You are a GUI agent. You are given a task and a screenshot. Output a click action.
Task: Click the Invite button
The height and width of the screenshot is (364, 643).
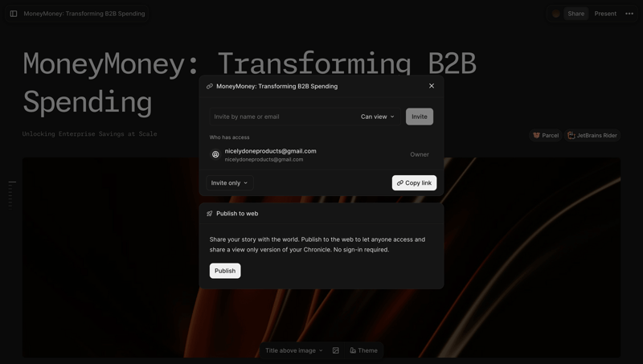pos(419,117)
